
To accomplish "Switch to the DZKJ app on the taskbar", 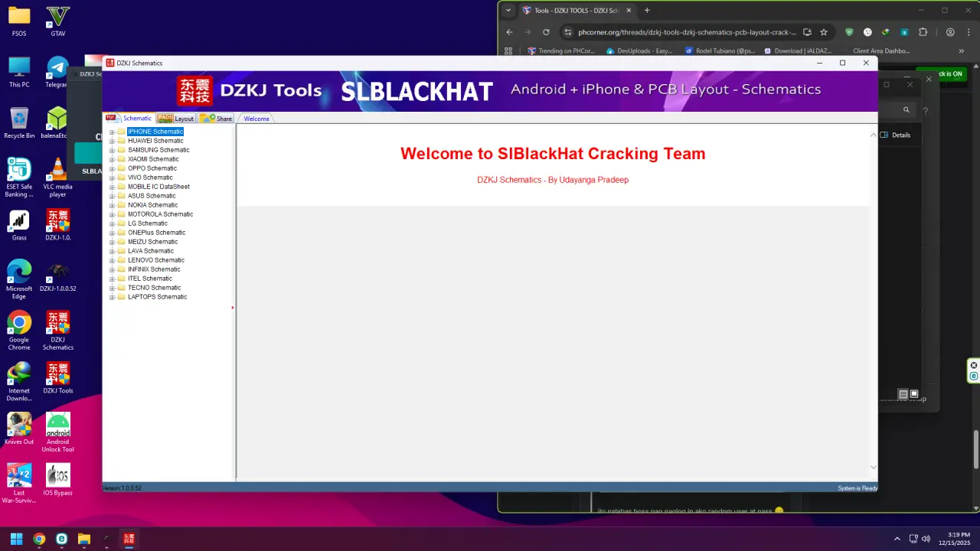I will click(129, 539).
